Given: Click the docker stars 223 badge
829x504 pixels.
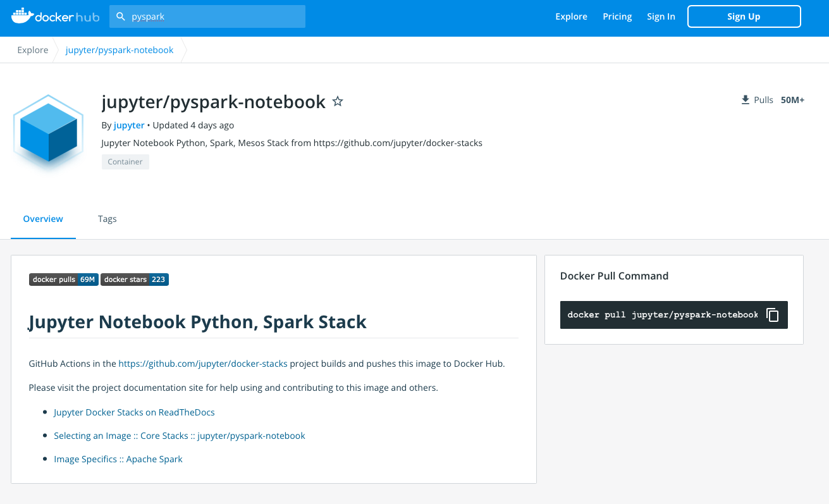Looking at the screenshot, I should pos(134,279).
